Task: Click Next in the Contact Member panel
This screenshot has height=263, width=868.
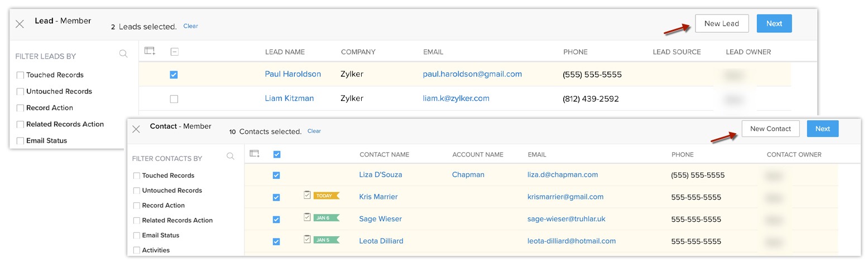Action: click(822, 129)
